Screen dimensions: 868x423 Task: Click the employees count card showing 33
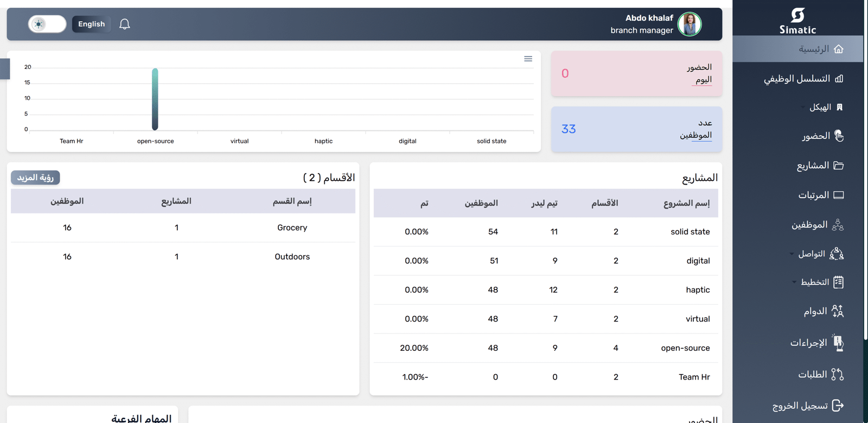point(636,129)
